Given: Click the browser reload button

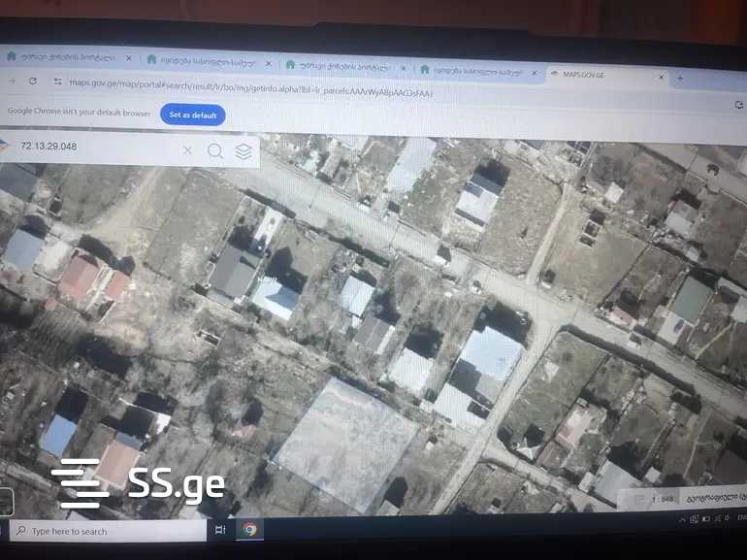Looking at the screenshot, I should pyautogui.click(x=33, y=82).
